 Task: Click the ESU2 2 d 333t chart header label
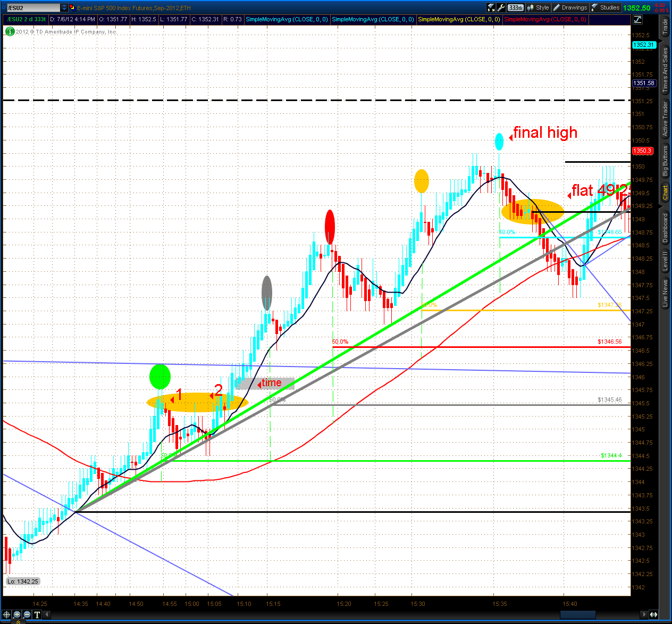(x=26, y=19)
